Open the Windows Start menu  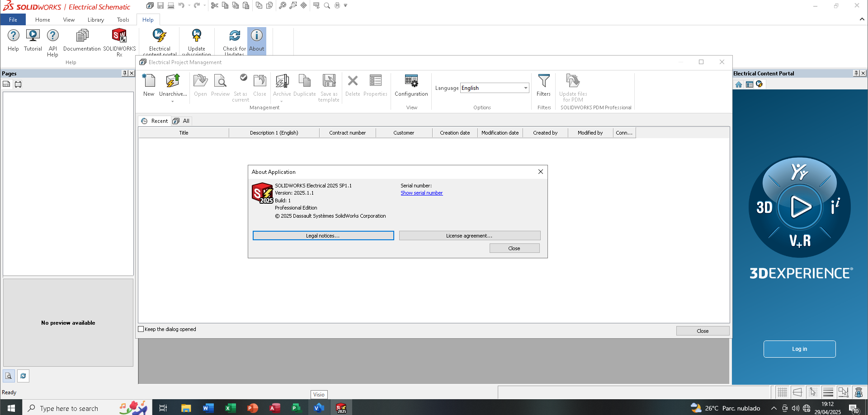point(11,408)
